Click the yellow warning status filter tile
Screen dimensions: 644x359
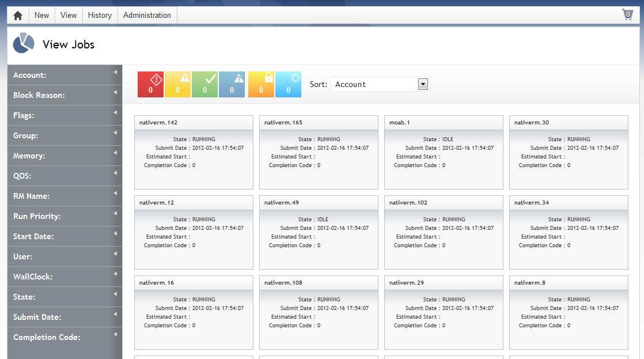click(177, 84)
